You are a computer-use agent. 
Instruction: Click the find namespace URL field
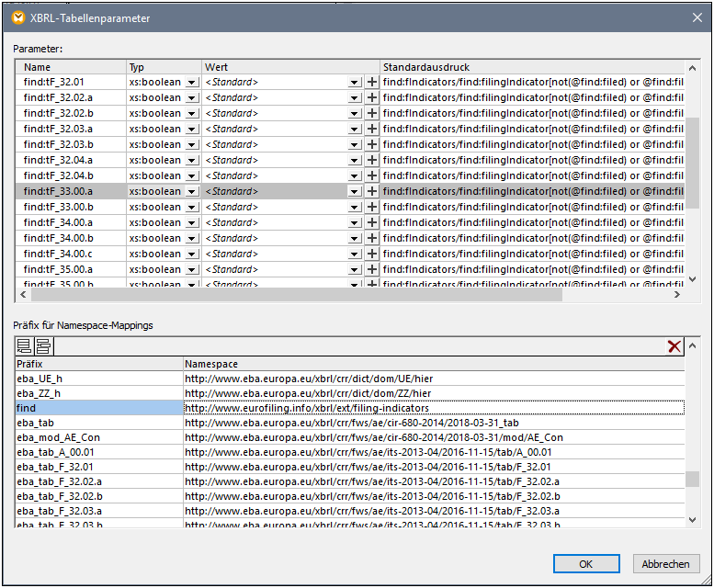pos(434,407)
